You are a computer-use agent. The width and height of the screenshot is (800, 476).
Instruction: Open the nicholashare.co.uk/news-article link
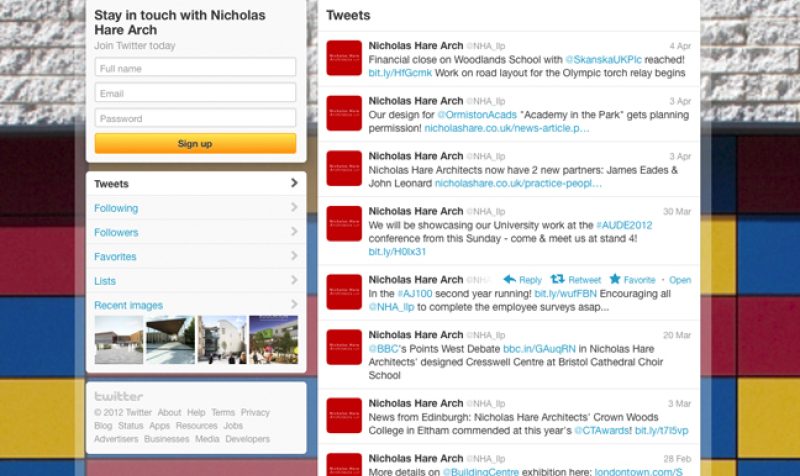[x=507, y=128]
